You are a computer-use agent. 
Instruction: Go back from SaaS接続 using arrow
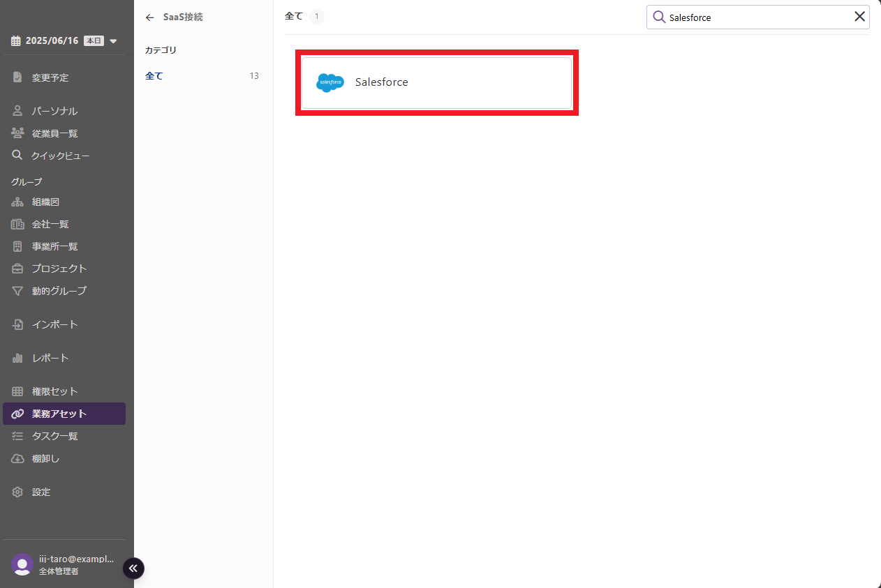click(149, 17)
